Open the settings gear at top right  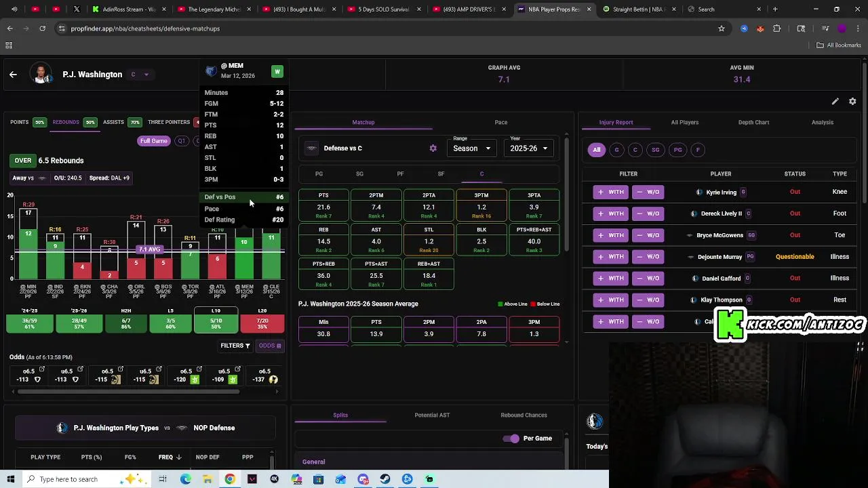tap(852, 102)
